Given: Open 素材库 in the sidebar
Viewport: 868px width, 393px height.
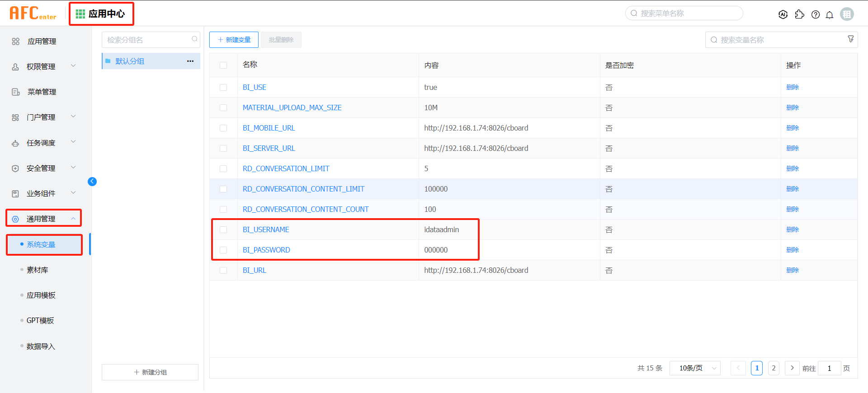Looking at the screenshot, I should tap(38, 270).
